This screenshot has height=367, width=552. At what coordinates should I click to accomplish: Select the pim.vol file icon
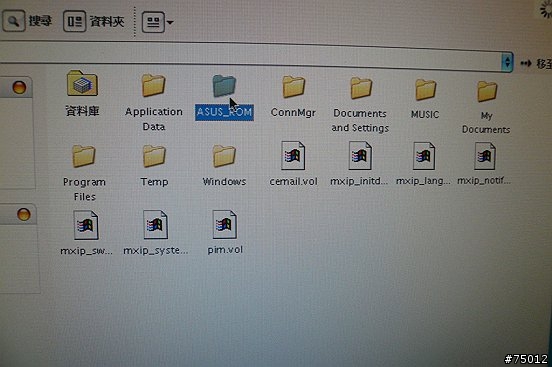pos(225,224)
